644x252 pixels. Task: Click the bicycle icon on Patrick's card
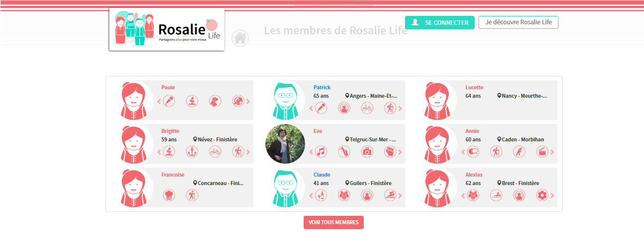(x=367, y=108)
